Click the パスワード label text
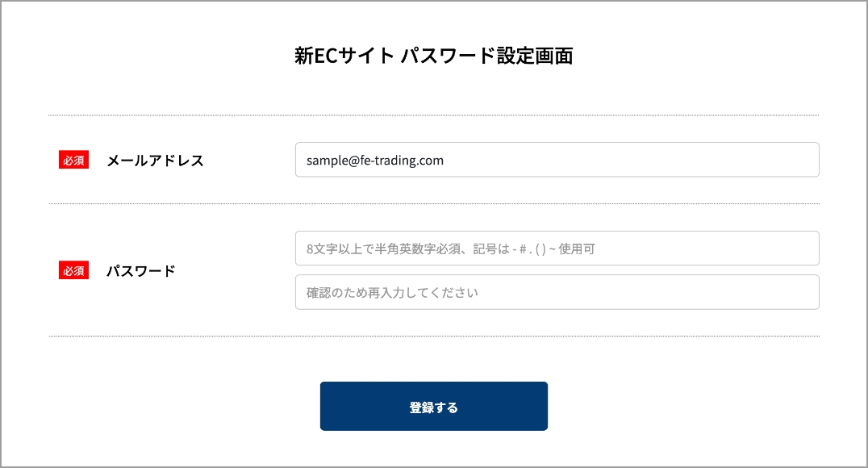This screenshot has height=468, width=868. 140,271
